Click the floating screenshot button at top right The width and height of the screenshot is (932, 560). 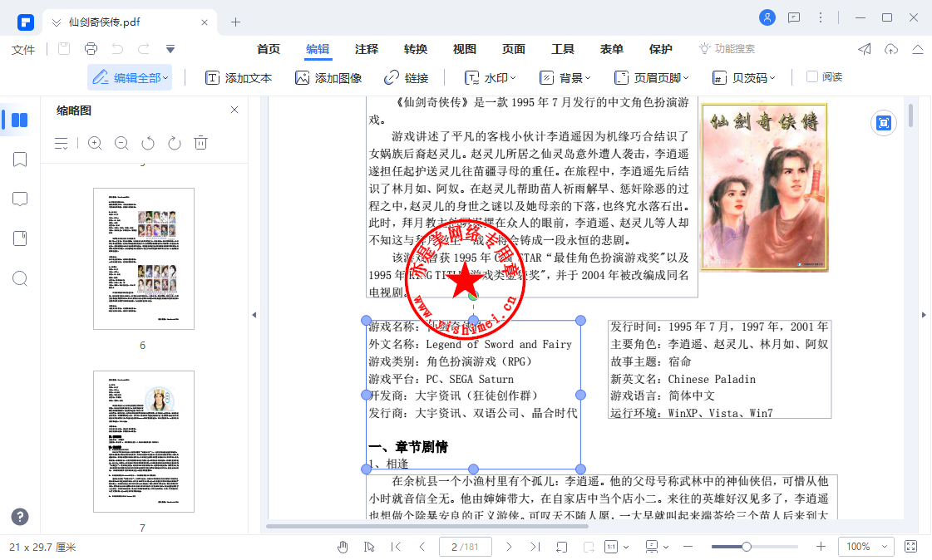(884, 123)
